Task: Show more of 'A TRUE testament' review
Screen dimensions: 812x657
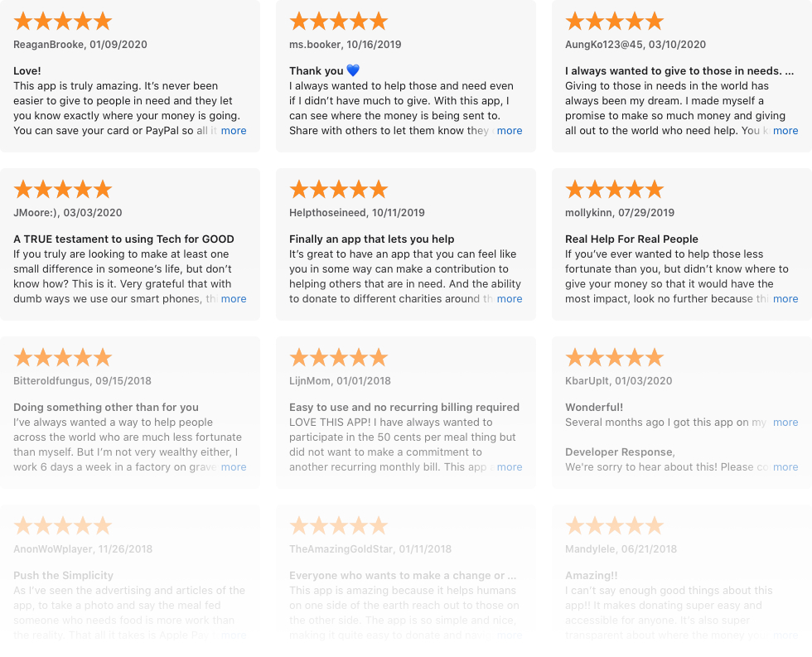Action: (x=234, y=299)
